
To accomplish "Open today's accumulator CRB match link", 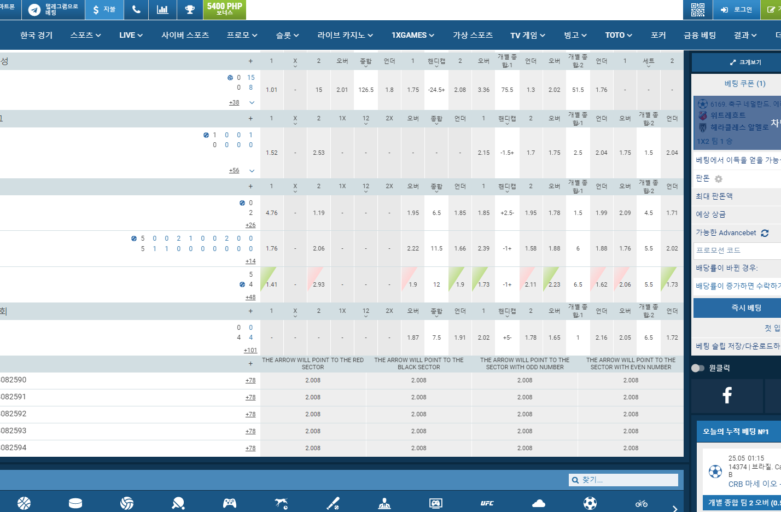I will (754, 484).
